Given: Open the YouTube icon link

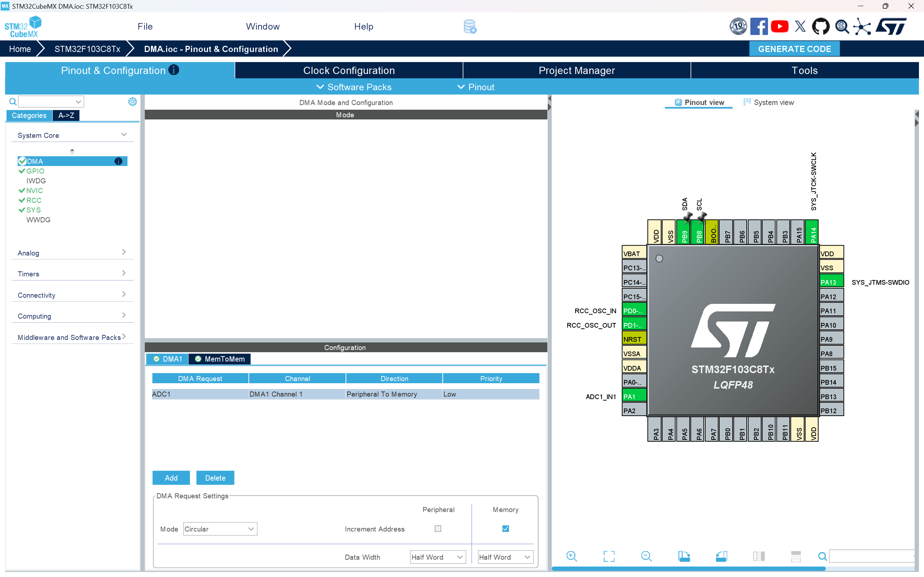Looking at the screenshot, I should [x=779, y=27].
